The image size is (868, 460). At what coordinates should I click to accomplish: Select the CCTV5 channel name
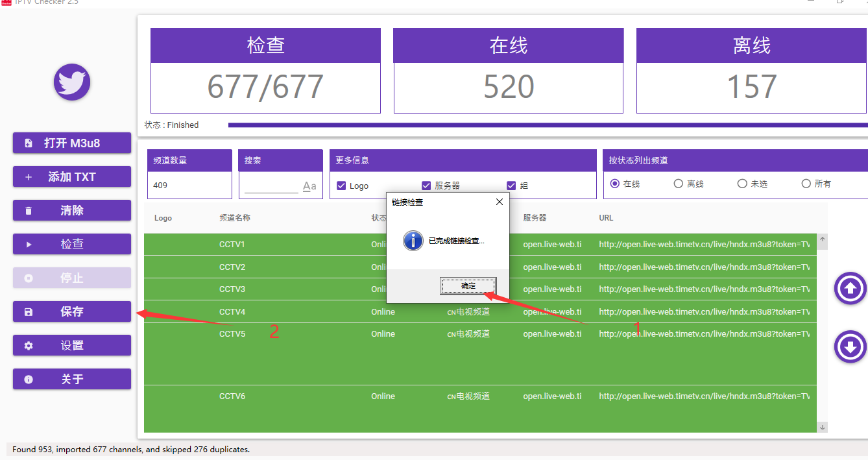(x=232, y=334)
